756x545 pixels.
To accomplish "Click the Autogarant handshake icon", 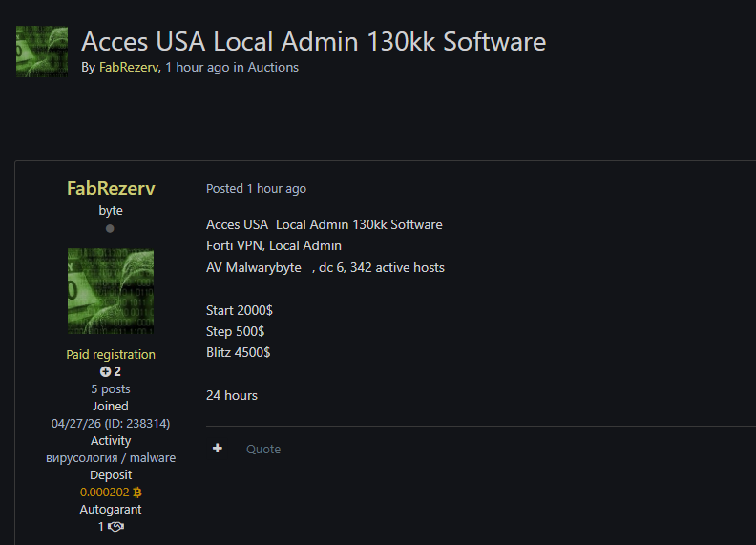I will point(115,527).
